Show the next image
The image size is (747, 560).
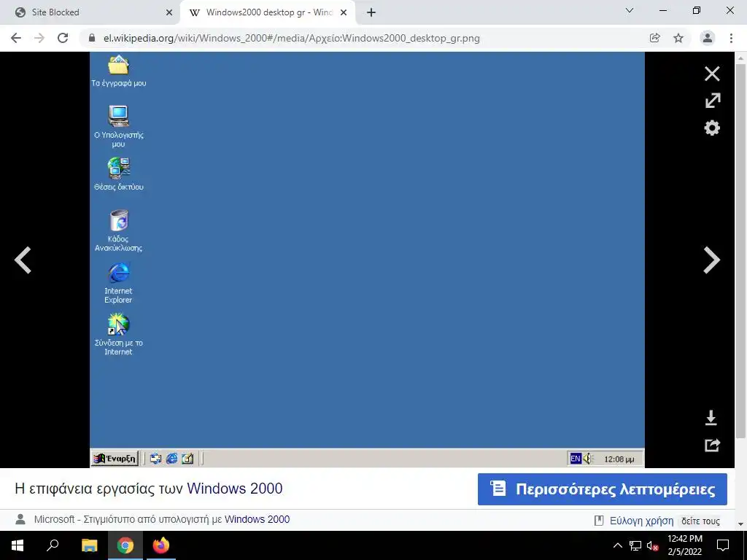click(x=712, y=260)
